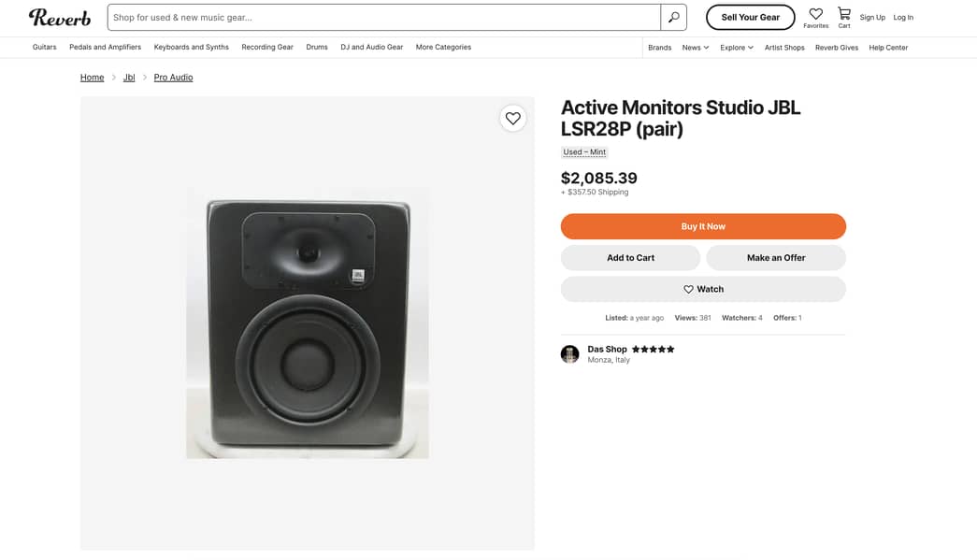Open the Drums category

316,46
